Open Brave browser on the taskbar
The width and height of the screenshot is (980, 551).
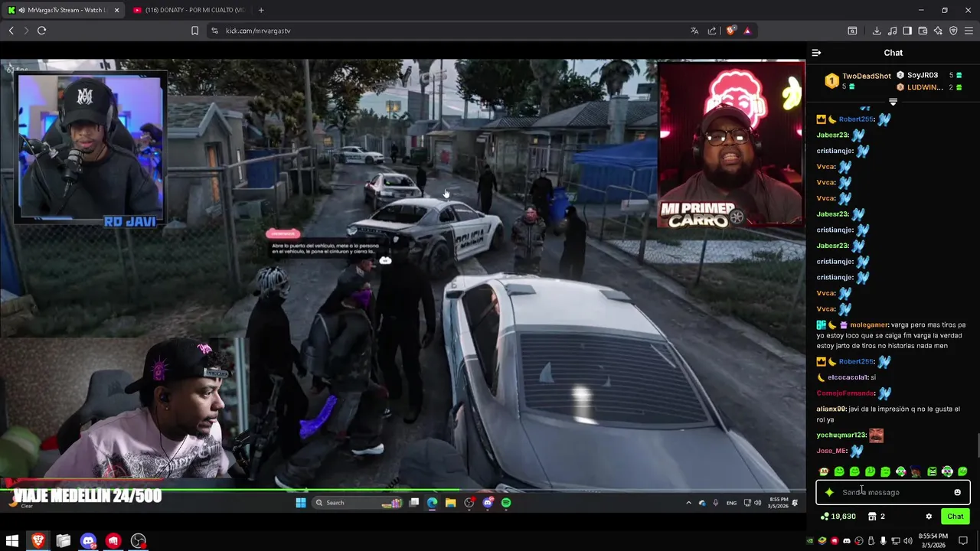38,541
